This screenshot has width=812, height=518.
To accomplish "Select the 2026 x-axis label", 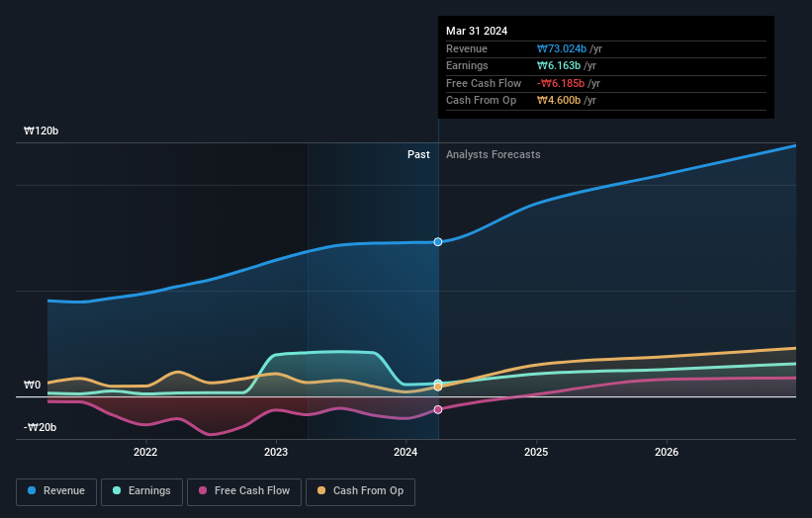I will [667, 452].
